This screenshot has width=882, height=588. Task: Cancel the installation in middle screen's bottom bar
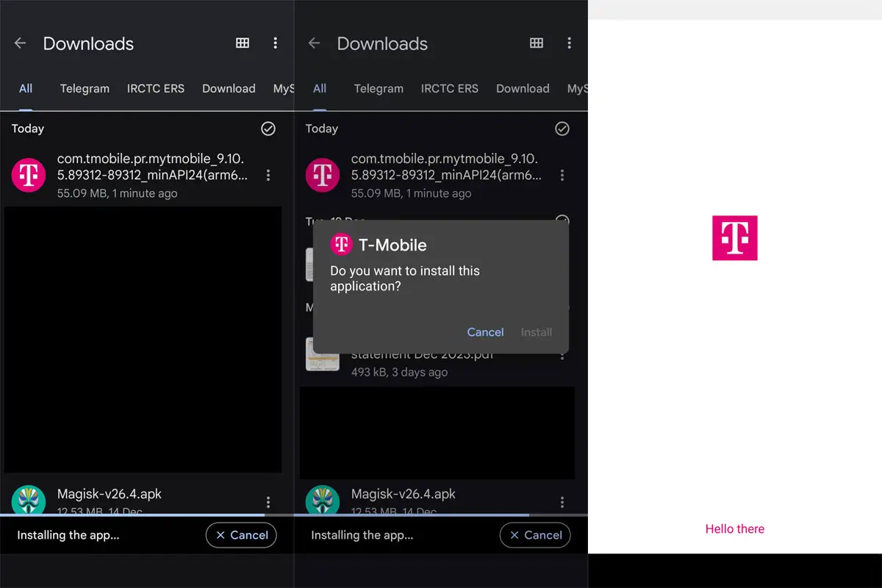[x=535, y=535]
